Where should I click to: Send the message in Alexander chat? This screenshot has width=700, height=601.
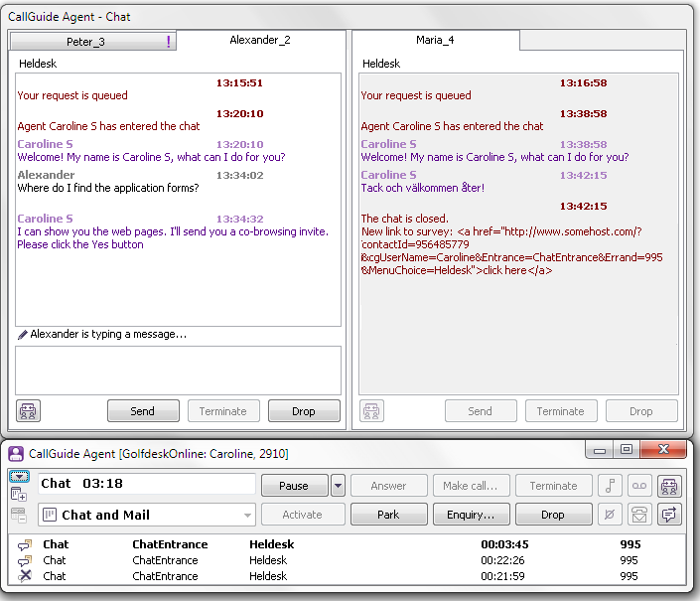pos(143,411)
